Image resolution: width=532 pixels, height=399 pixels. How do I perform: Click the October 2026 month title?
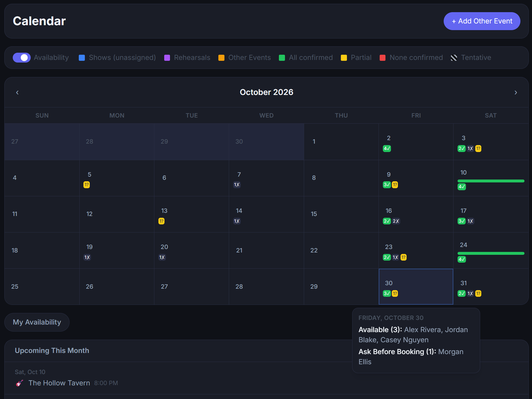pyautogui.click(x=266, y=92)
